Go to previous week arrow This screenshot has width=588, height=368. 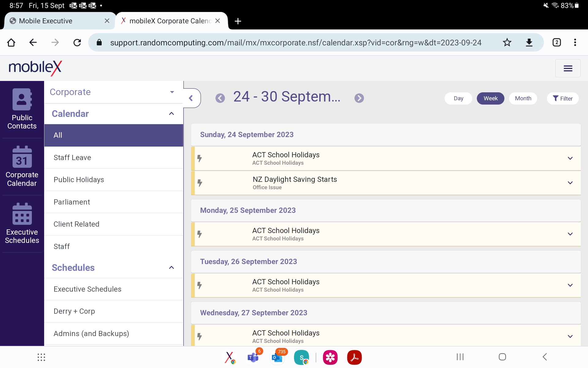pos(220,98)
